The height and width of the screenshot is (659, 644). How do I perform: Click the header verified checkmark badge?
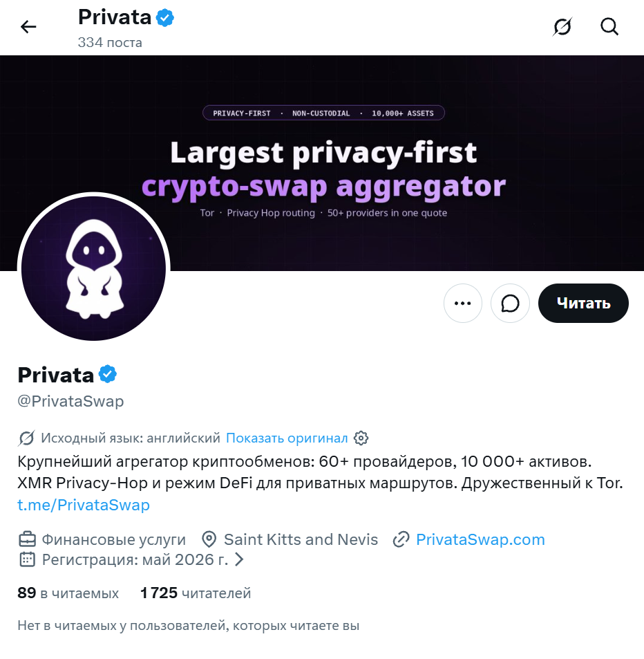click(x=165, y=18)
